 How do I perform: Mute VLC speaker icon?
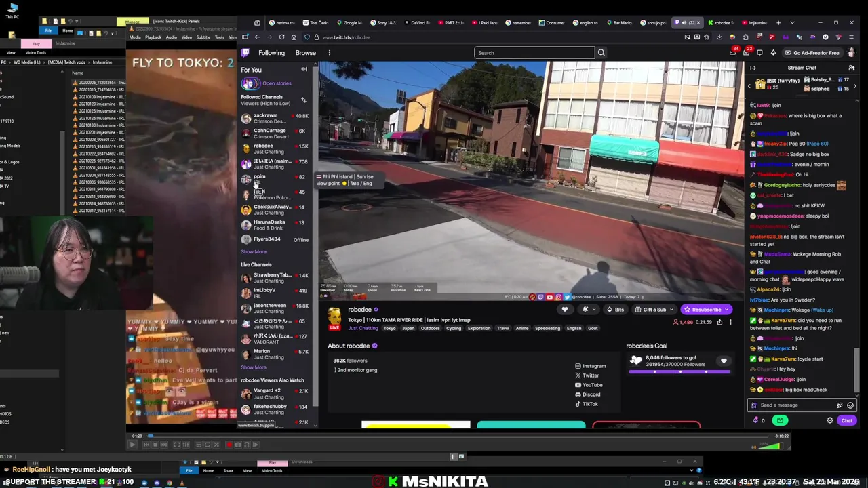point(754,447)
